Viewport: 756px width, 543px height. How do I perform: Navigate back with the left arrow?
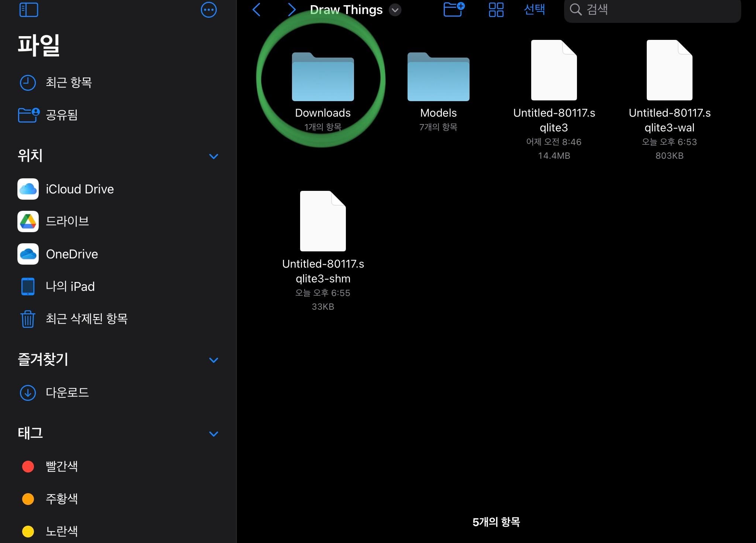tap(257, 10)
